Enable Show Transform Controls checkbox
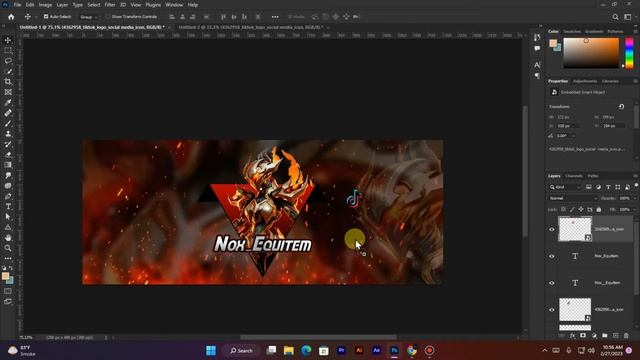 [108, 17]
